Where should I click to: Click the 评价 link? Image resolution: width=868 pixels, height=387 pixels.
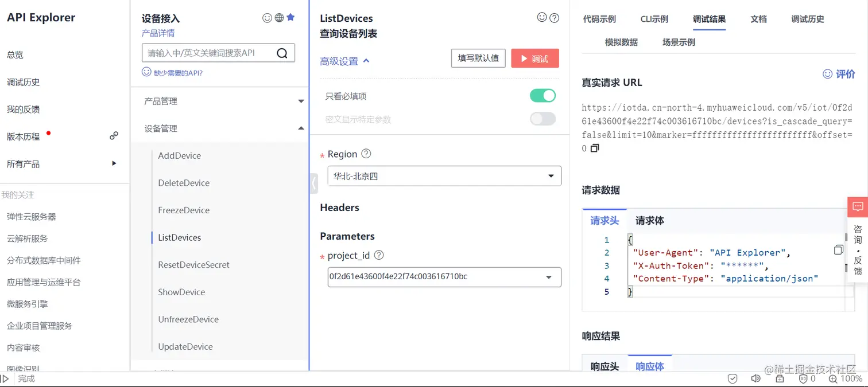[839, 74]
